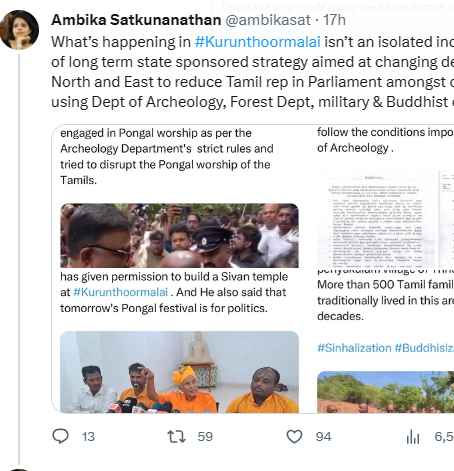Click the 94 likes count
This screenshot has height=471, width=454.
tap(323, 437)
